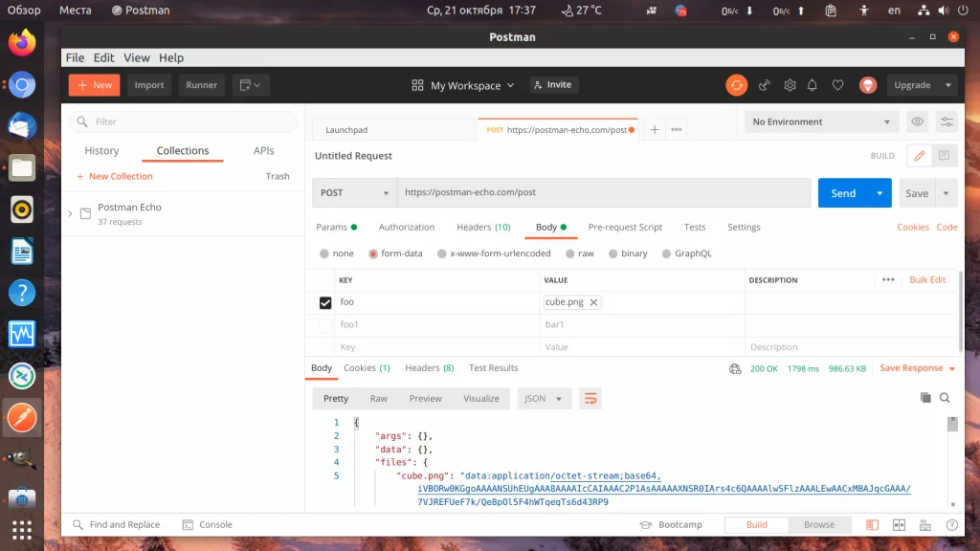Open the capture requests satellite icon
980x551 pixels.
pyautogui.click(x=765, y=85)
